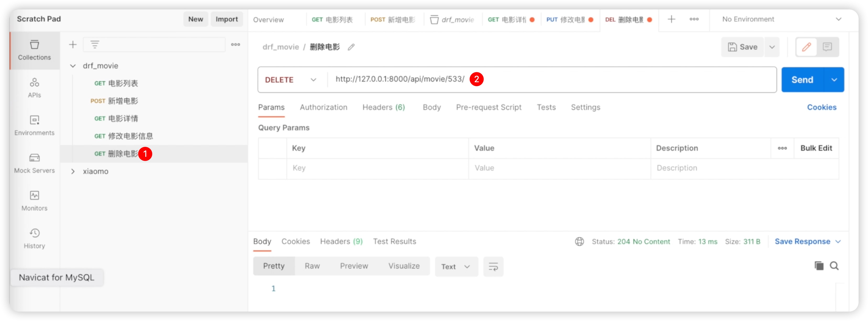Open the Cookies link
The height and width of the screenshot is (321, 868).
pyautogui.click(x=821, y=107)
